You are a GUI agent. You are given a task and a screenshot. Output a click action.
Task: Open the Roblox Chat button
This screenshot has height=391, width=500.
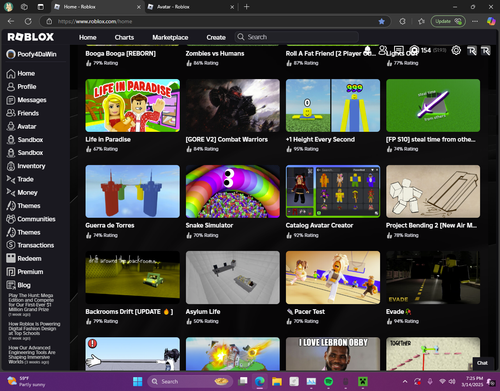coord(482,363)
